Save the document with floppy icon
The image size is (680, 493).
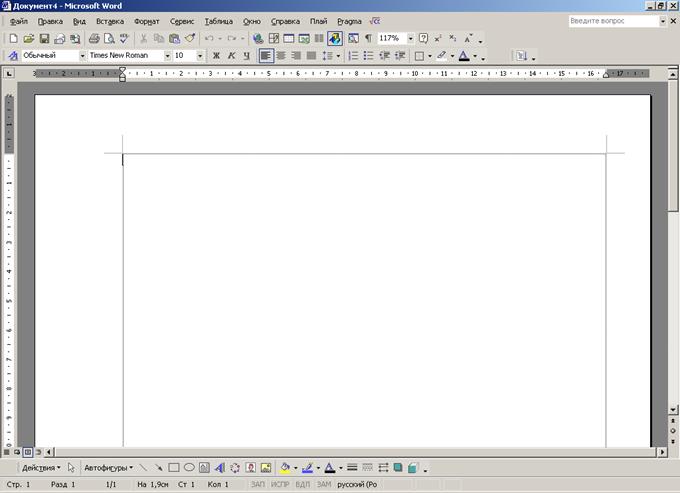[x=44, y=39]
